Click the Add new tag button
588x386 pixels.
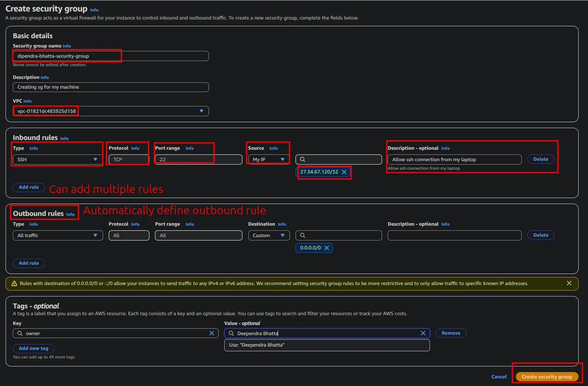coord(34,348)
